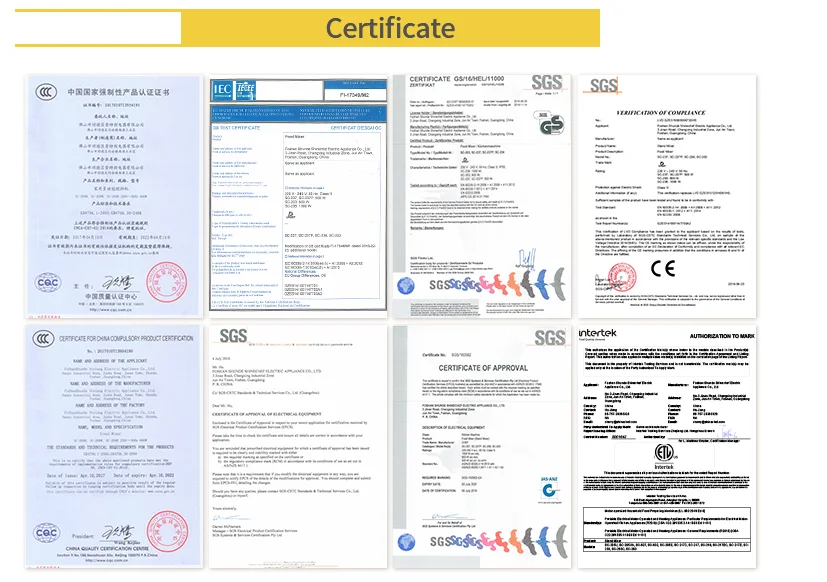The height and width of the screenshot is (582, 827).
Task: Click the CE mark on the compliance certificate
Action: pos(663,269)
